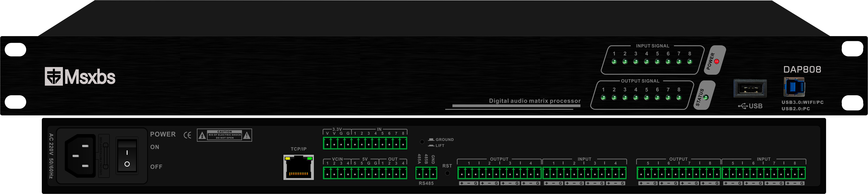Image resolution: width=868 pixels, height=194 pixels.
Task: Click the 'USB3.0:WIFI/PC' label
Action: tap(802, 102)
